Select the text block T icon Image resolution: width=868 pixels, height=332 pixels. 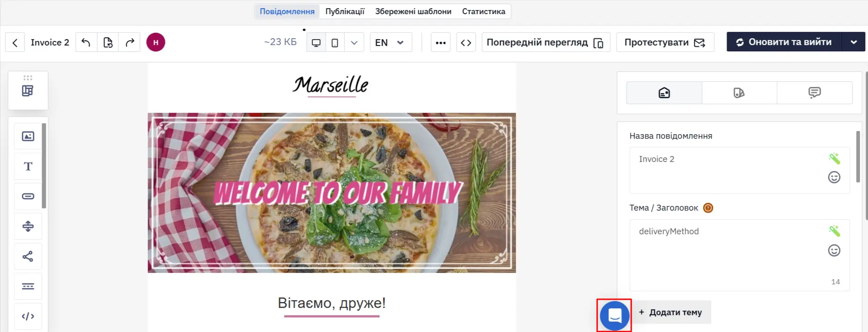tap(28, 166)
